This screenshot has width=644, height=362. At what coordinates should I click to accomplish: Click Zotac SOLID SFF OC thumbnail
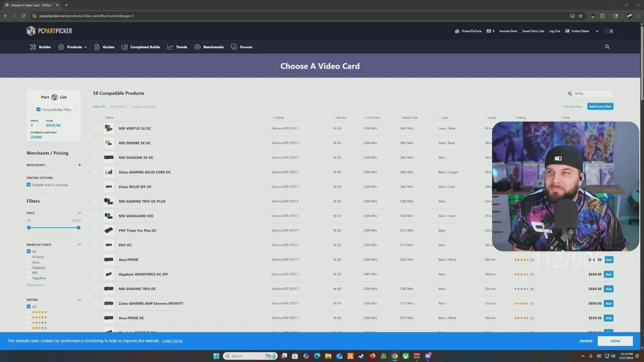click(109, 187)
